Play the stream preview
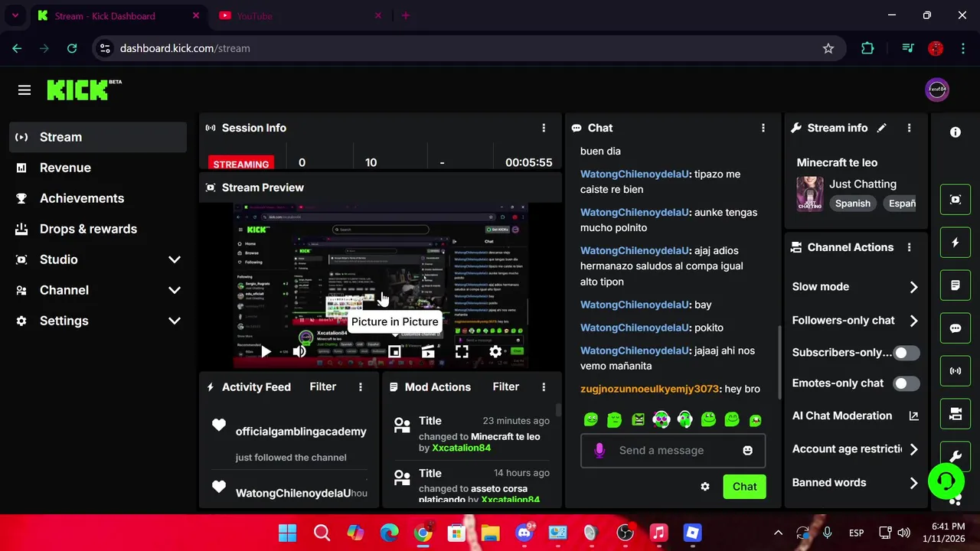The height and width of the screenshot is (551, 980). (265, 352)
